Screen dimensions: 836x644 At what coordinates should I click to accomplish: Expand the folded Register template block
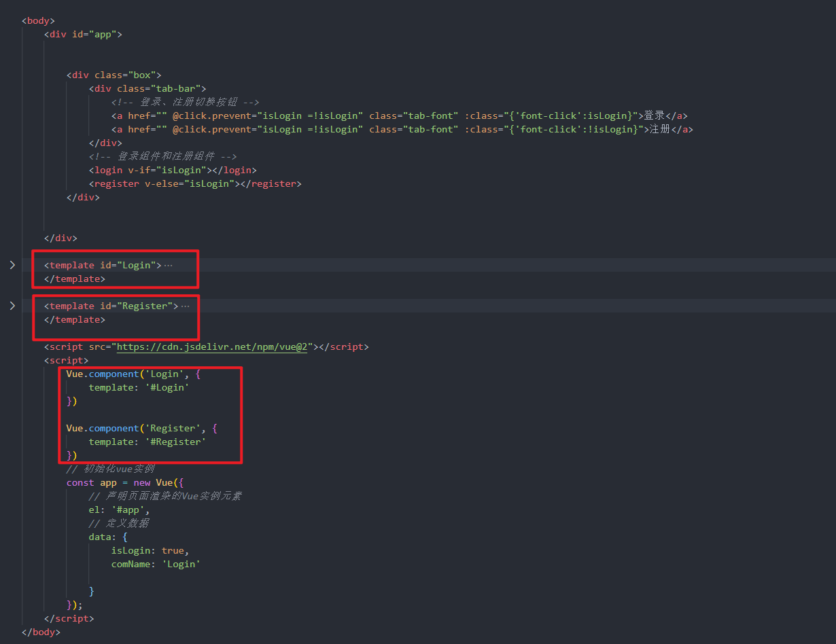click(12, 306)
